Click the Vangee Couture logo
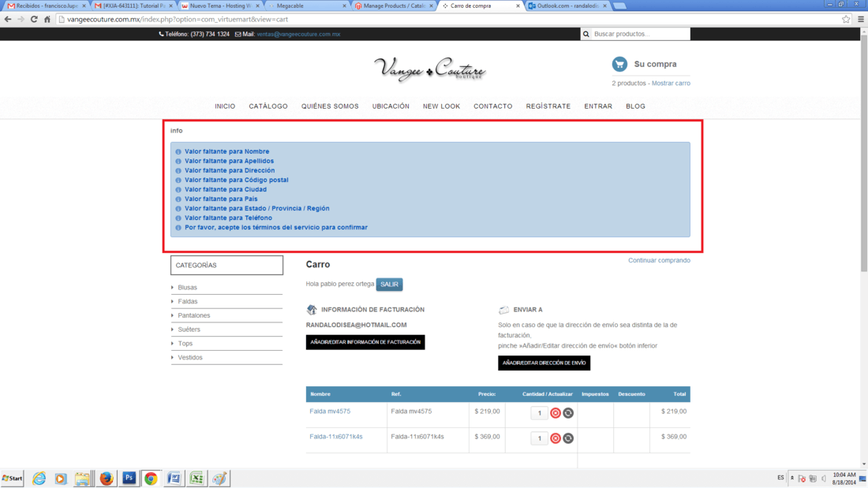 tap(429, 69)
